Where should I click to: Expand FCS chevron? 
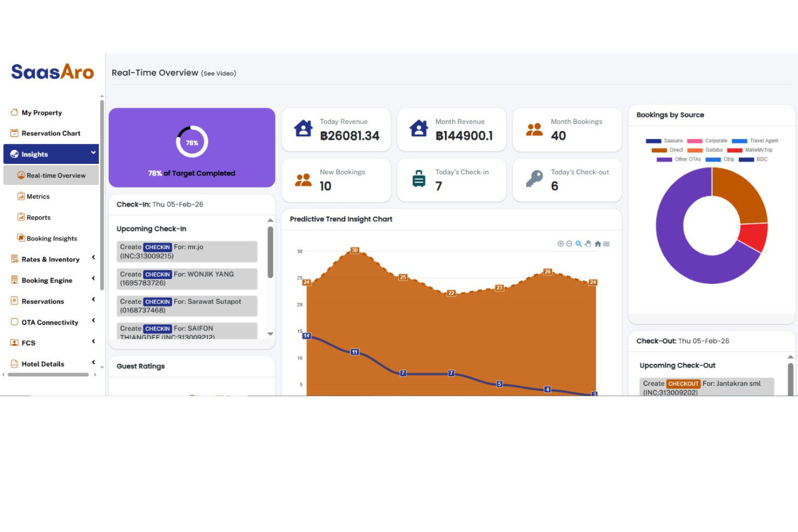click(x=93, y=341)
